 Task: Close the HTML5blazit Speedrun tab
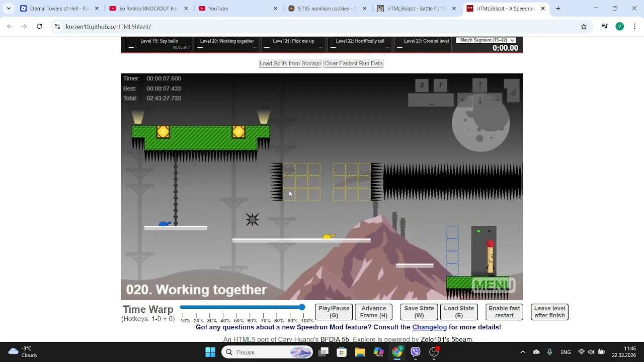tap(543, 9)
